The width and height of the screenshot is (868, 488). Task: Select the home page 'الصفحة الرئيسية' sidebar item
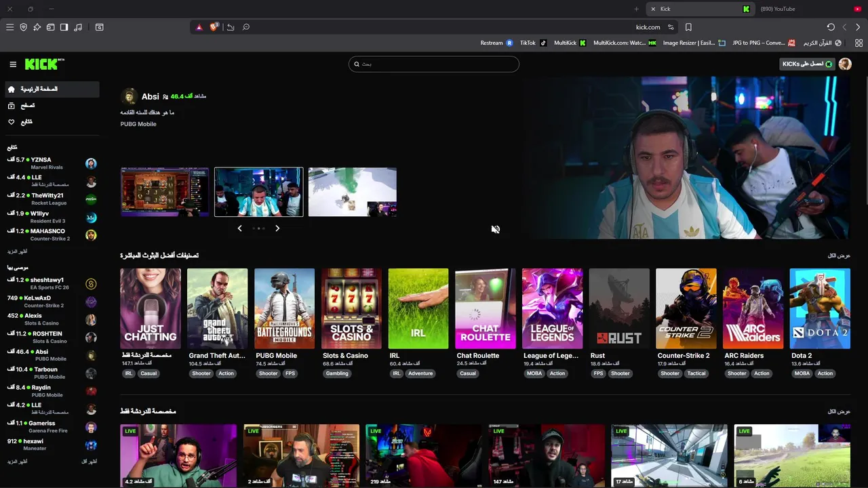pos(52,89)
